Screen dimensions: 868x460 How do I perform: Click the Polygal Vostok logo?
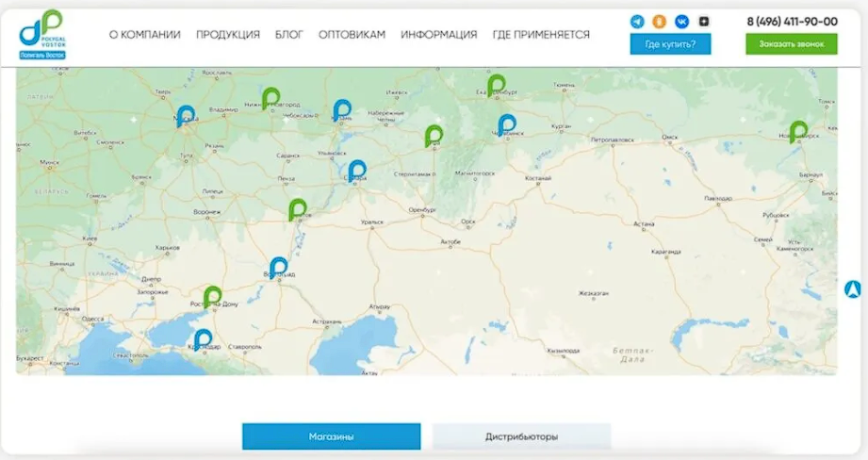pos(41,34)
